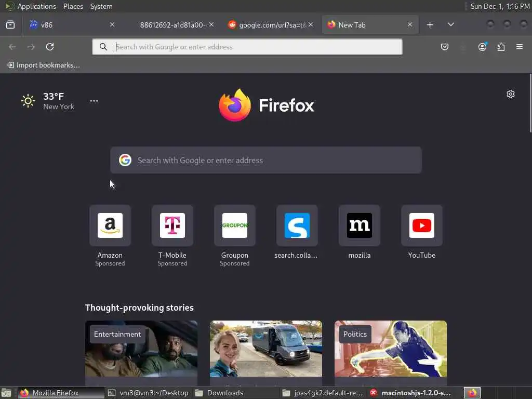Screen dimensions: 532x399
Task: Open the delivery van story card
Action: [265, 352]
